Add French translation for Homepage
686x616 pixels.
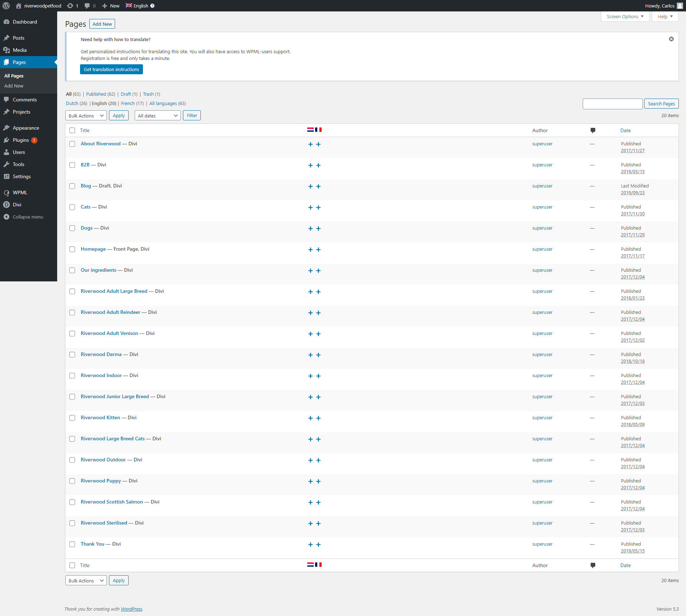coord(318,250)
